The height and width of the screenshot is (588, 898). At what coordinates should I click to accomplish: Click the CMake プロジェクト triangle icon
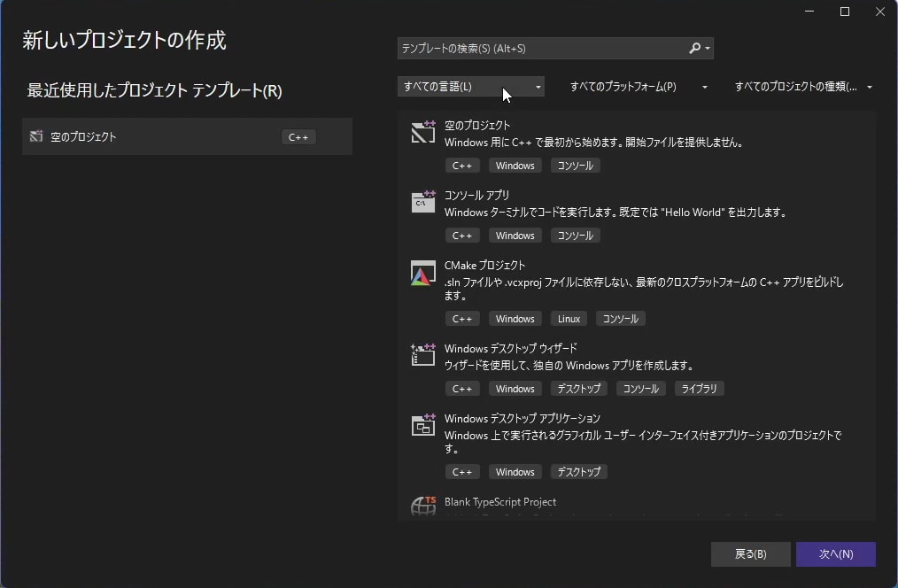pos(423,273)
